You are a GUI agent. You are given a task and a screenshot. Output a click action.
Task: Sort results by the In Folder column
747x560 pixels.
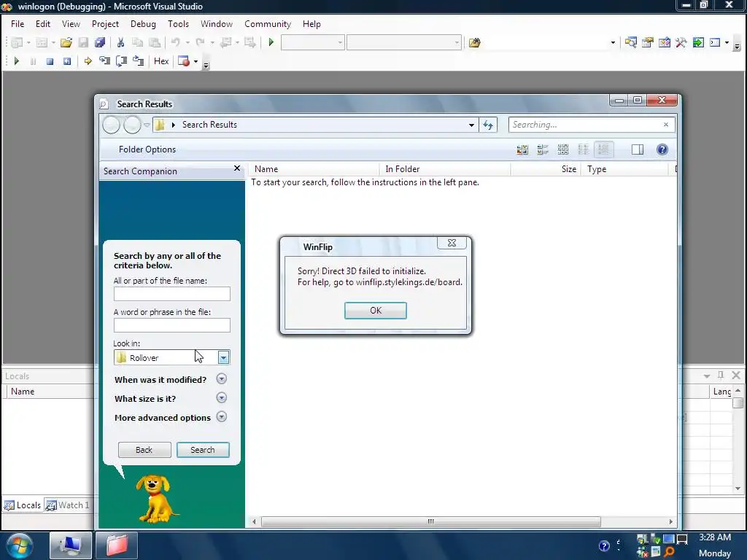point(444,169)
